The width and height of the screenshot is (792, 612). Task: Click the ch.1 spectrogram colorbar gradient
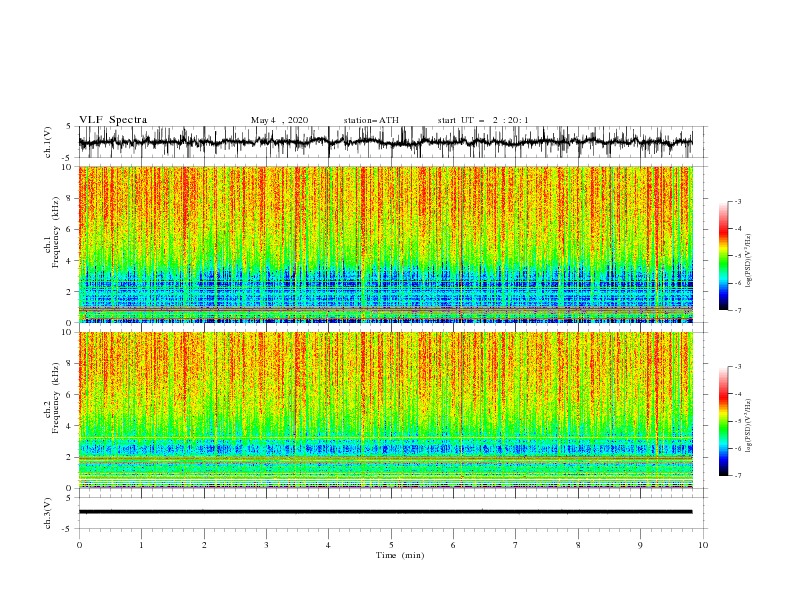click(723, 256)
